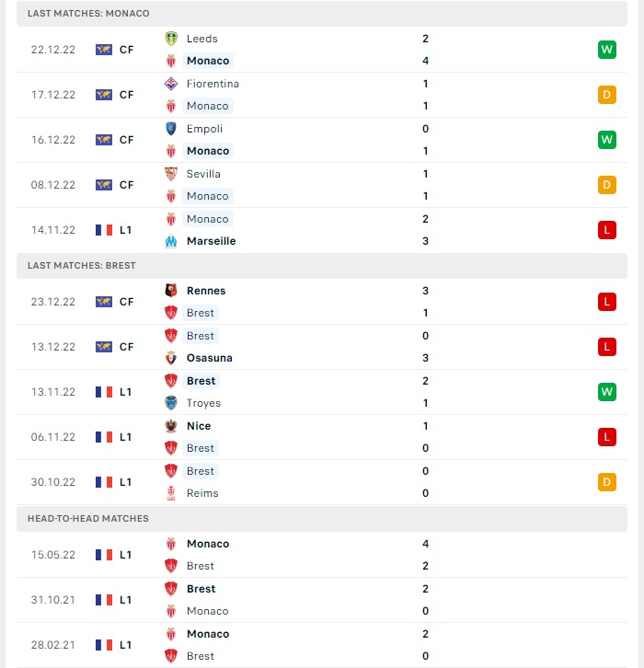Open the Osasuna team name link
Screen dimensions: 644x668
click(210, 358)
